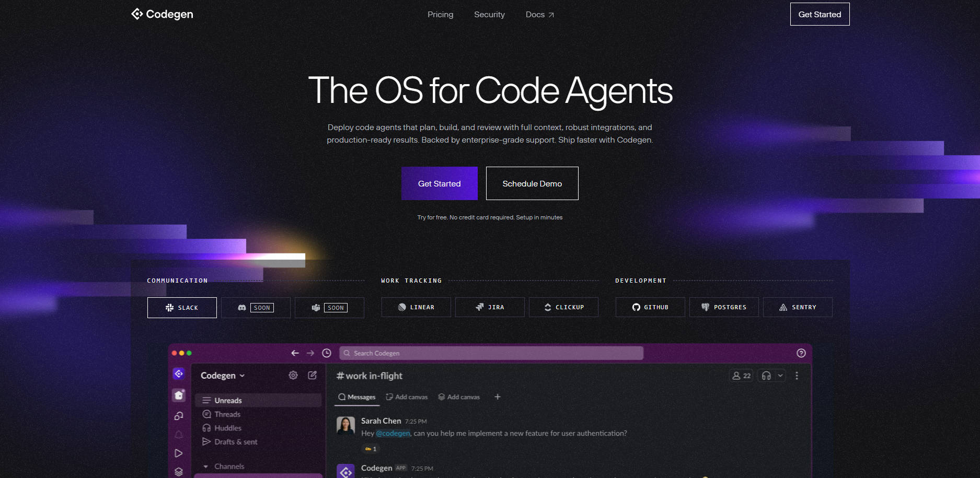
Task: Select the Slack integration tab
Action: tap(182, 308)
